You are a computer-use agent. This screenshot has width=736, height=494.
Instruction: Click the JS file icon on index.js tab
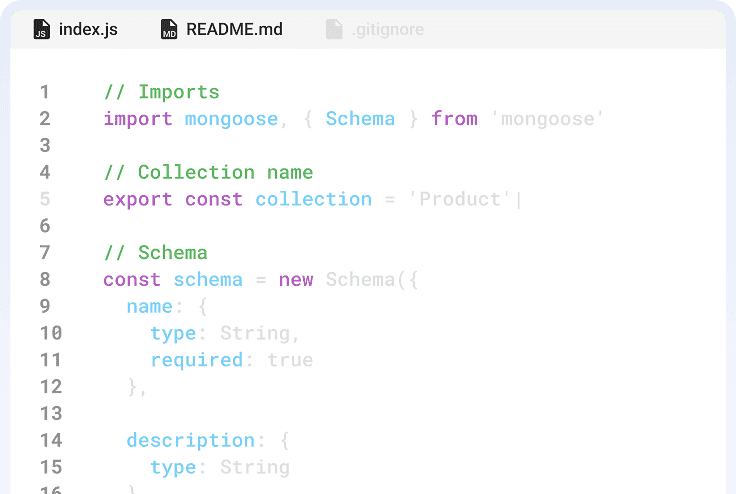(41, 30)
